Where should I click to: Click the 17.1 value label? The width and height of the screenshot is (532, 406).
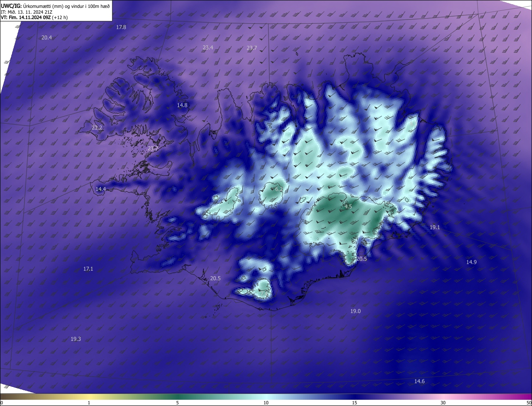coord(88,269)
